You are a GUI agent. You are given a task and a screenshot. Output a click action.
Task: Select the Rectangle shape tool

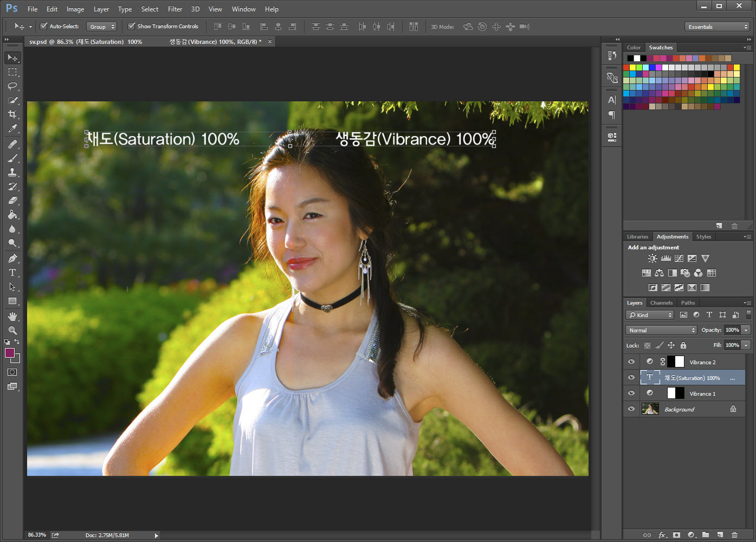12,301
